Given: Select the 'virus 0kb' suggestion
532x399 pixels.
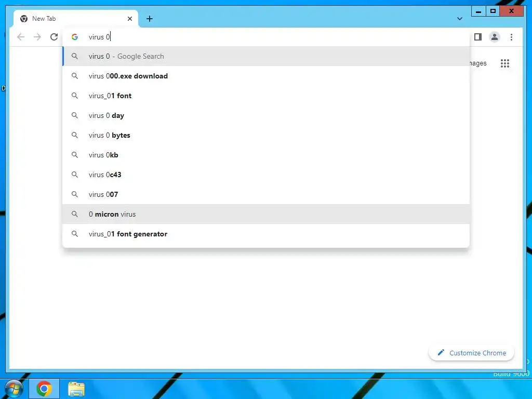Looking at the screenshot, I should (266, 155).
